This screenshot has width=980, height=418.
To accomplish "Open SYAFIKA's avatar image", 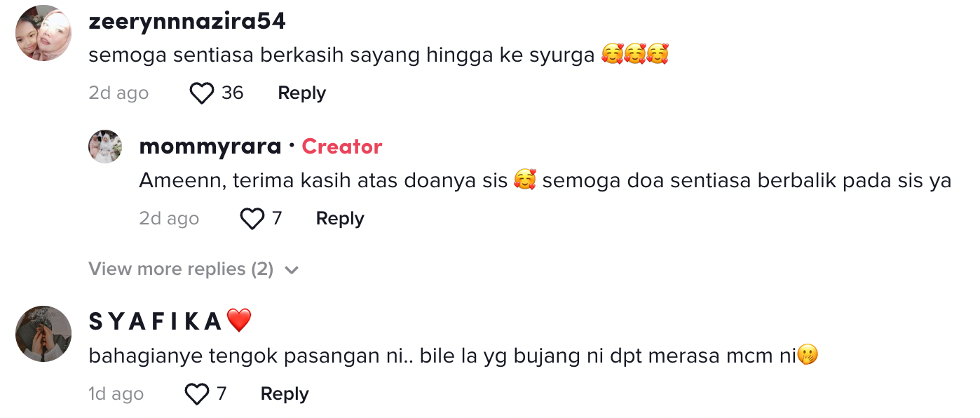I will pyautogui.click(x=43, y=334).
